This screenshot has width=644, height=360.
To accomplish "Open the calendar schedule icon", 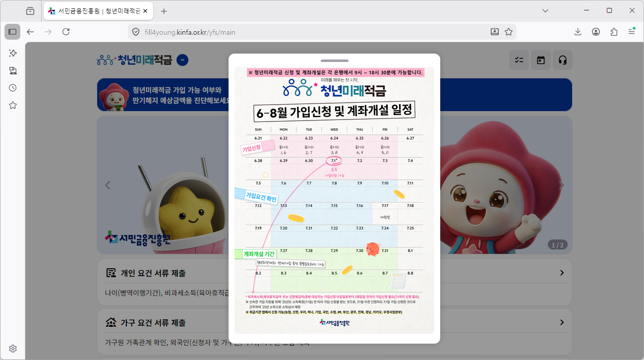I will (541, 60).
